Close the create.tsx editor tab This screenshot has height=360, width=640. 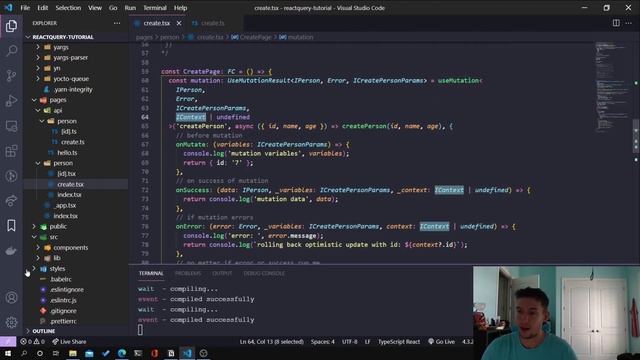click(179, 23)
